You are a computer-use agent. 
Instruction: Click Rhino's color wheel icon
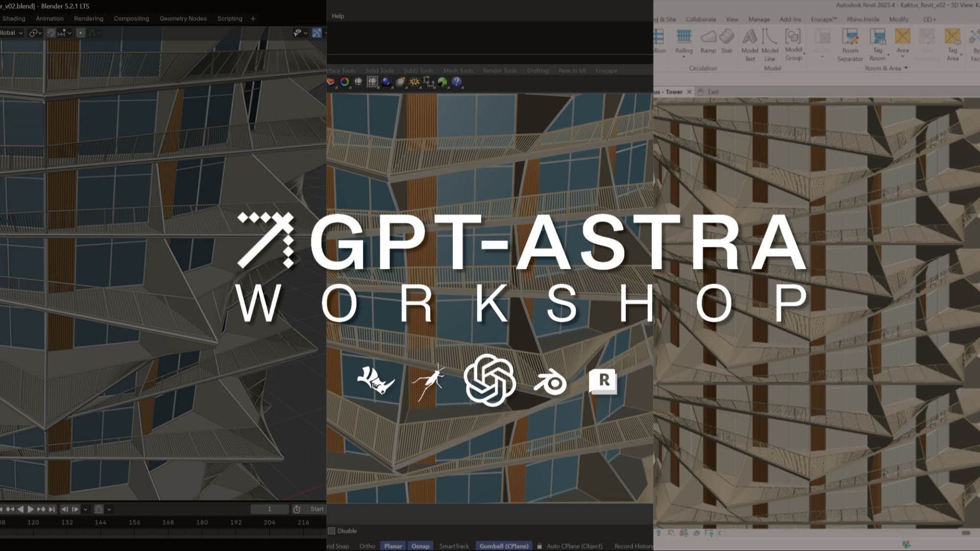point(345,82)
